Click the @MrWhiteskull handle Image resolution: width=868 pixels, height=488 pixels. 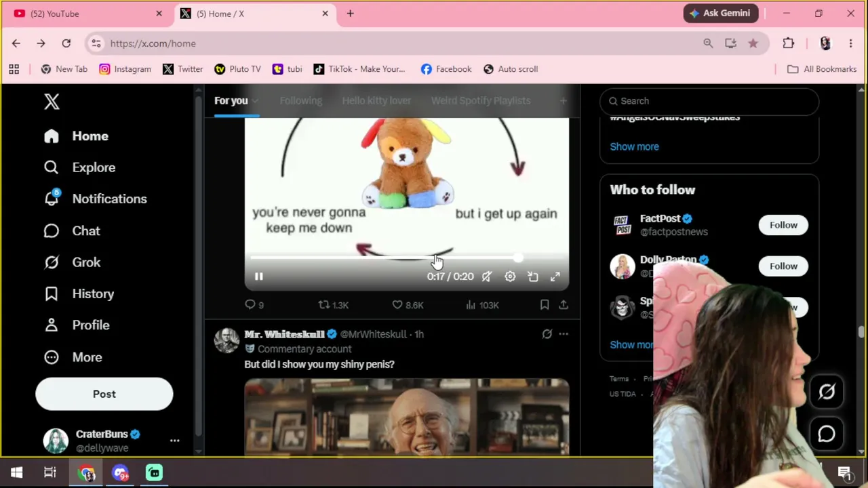[374, 334]
